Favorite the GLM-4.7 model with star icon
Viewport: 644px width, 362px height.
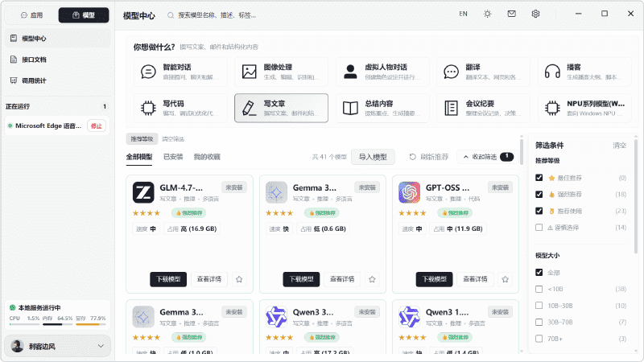coord(239,279)
